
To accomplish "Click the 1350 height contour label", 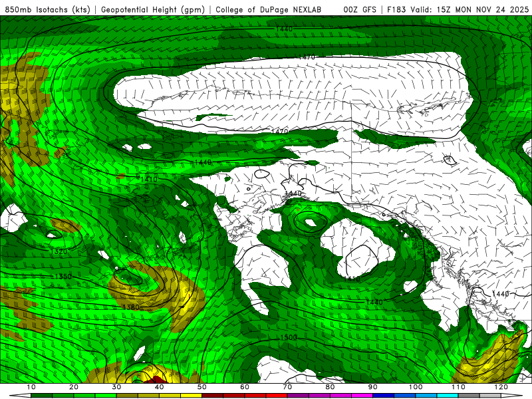I will [63, 277].
